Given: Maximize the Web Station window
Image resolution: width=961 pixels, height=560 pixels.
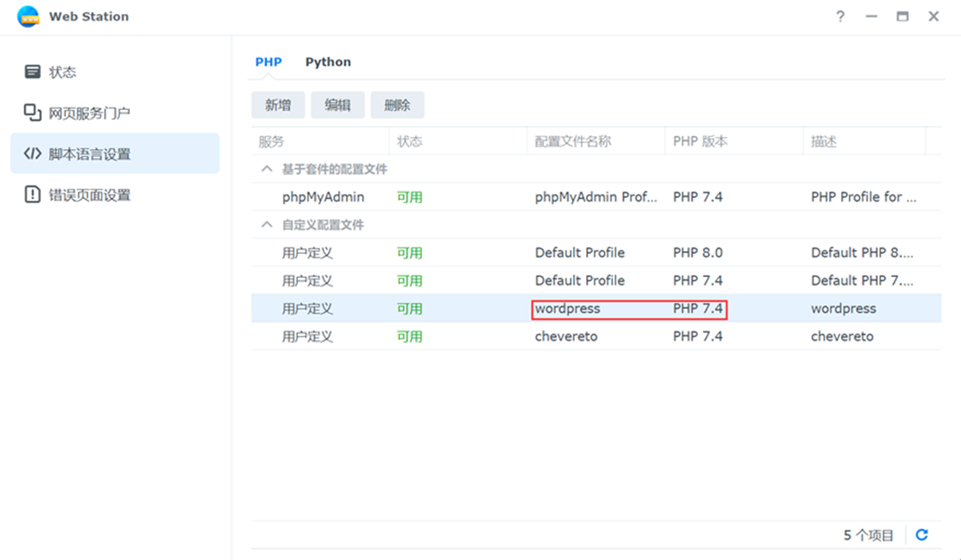Looking at the screenshot, I should pos(903,16).
